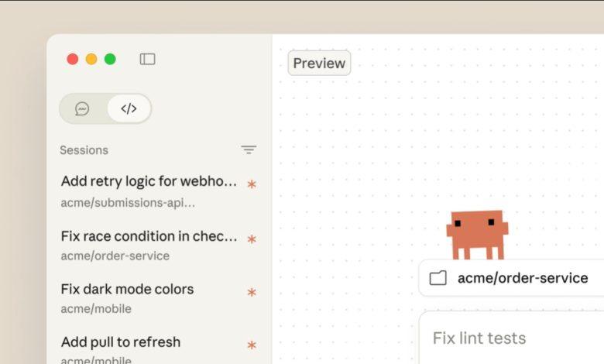Click the 'Fix lint tests' prompt field
604x364 pixels.
click(x=511, y=338)
